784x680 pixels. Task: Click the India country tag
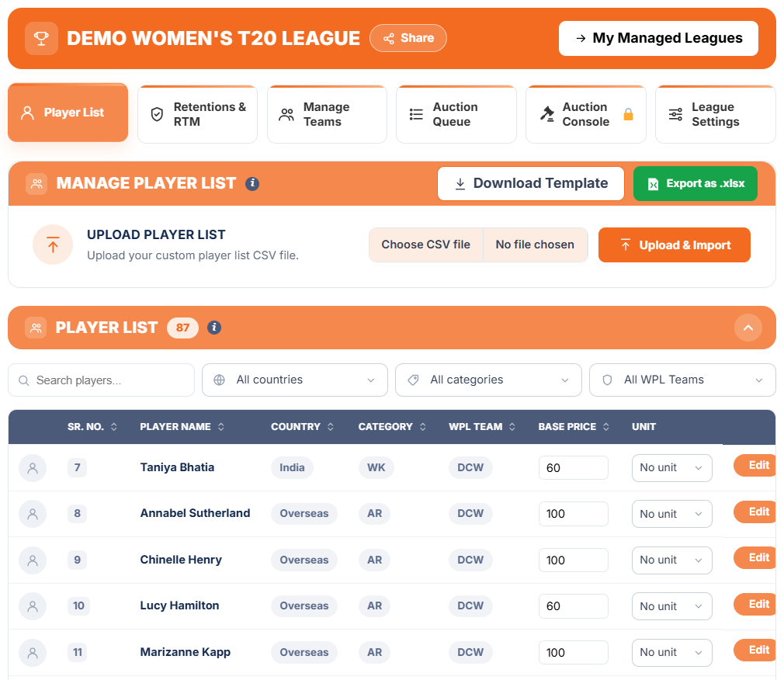click(x=292, y=467)
